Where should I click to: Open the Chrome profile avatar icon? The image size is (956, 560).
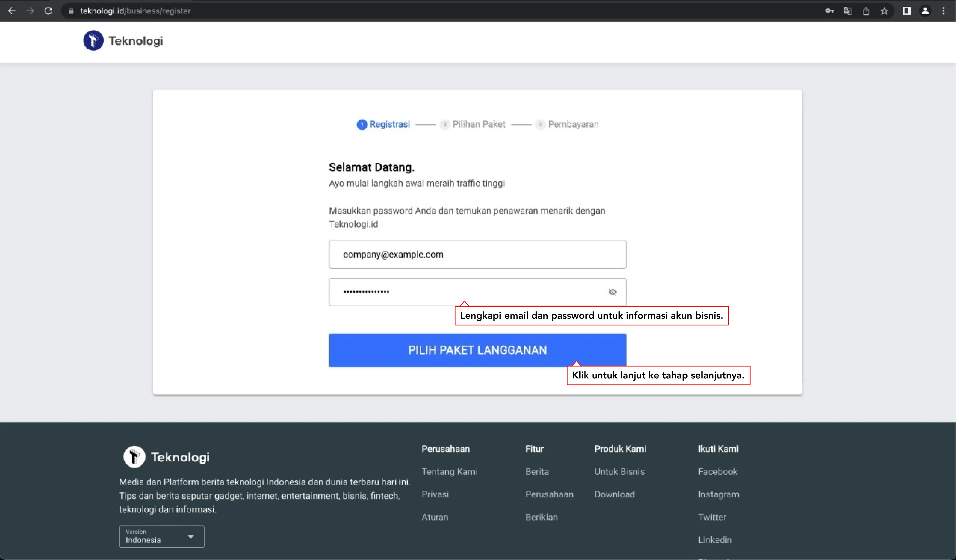pos(925,11)
